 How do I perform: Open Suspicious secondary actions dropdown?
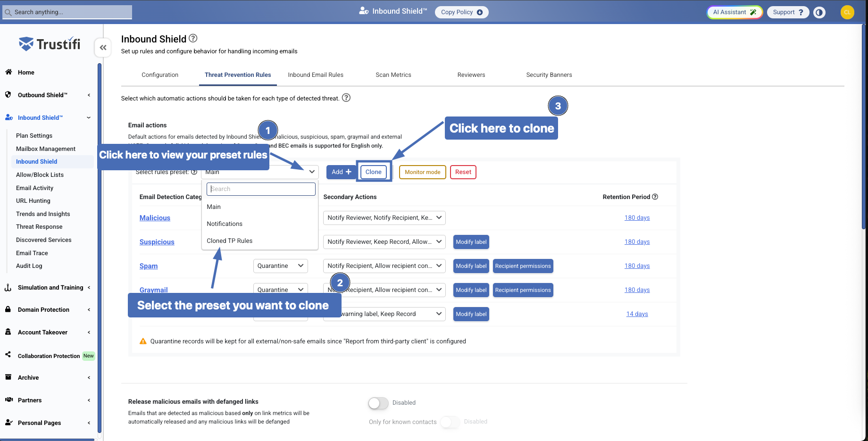coord(384,242)
